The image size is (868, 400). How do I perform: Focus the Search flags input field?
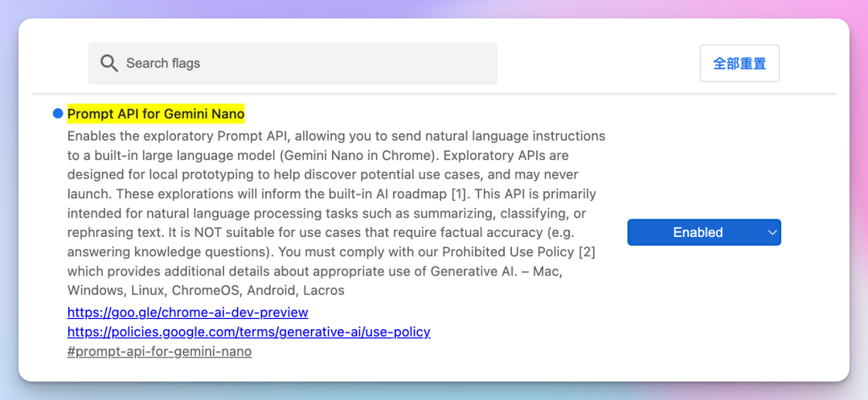(x=293, y=63)
